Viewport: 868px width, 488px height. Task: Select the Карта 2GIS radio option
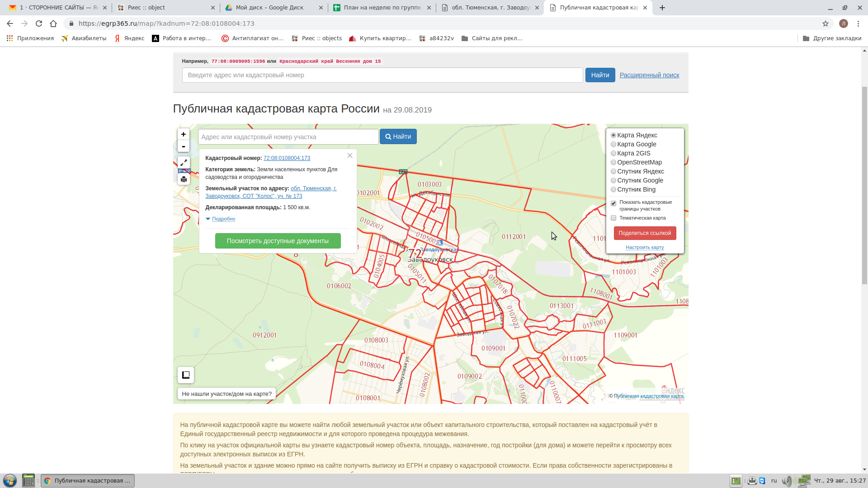[613, 153]
